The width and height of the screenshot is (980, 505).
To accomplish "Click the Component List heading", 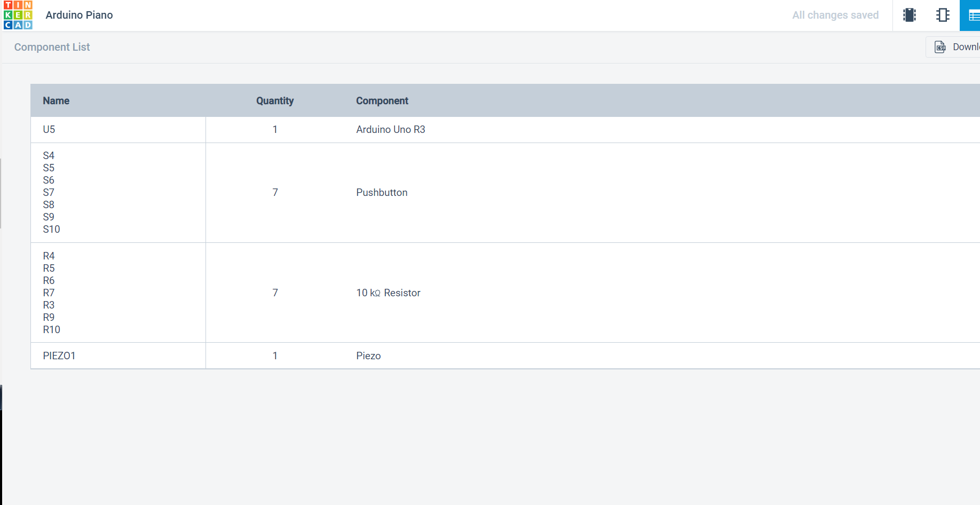I will point(52,47).
